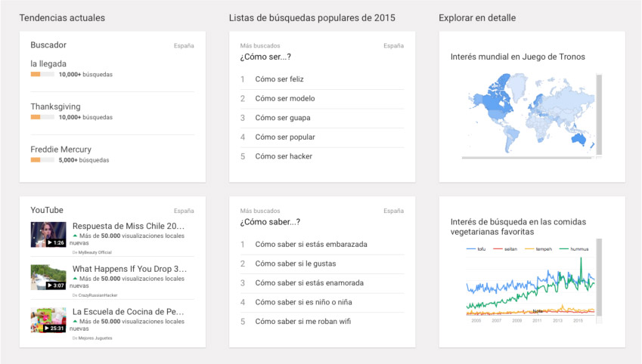
Task: Open the '¿Cómo saber...?' list title
Action: point(270,222)
